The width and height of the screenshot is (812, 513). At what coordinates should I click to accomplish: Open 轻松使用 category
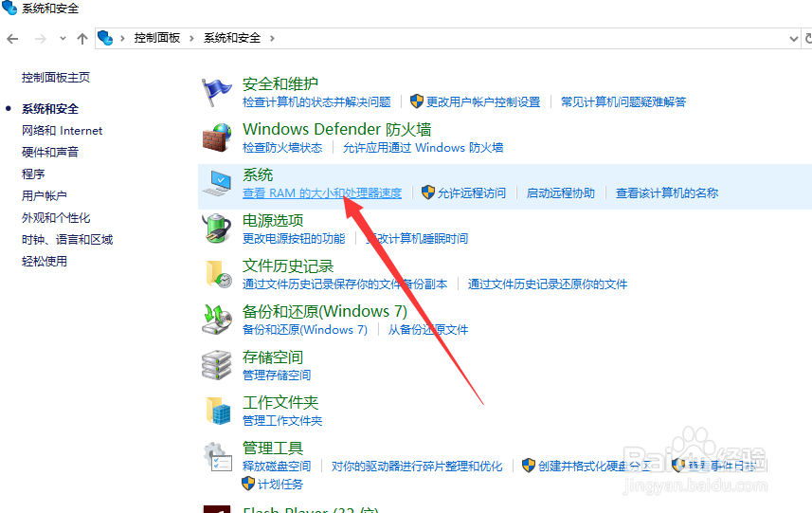click(44, 261)
